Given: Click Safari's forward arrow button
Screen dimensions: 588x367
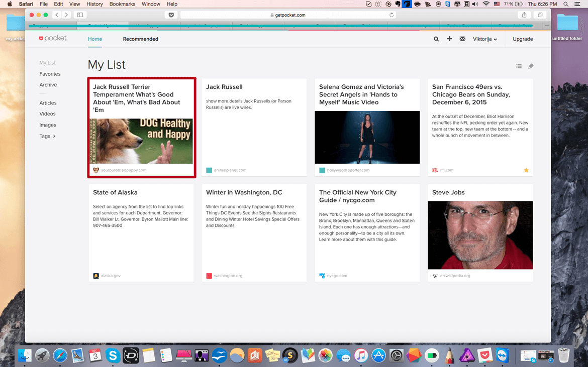Looking at the screenshot, I should 66,15.
